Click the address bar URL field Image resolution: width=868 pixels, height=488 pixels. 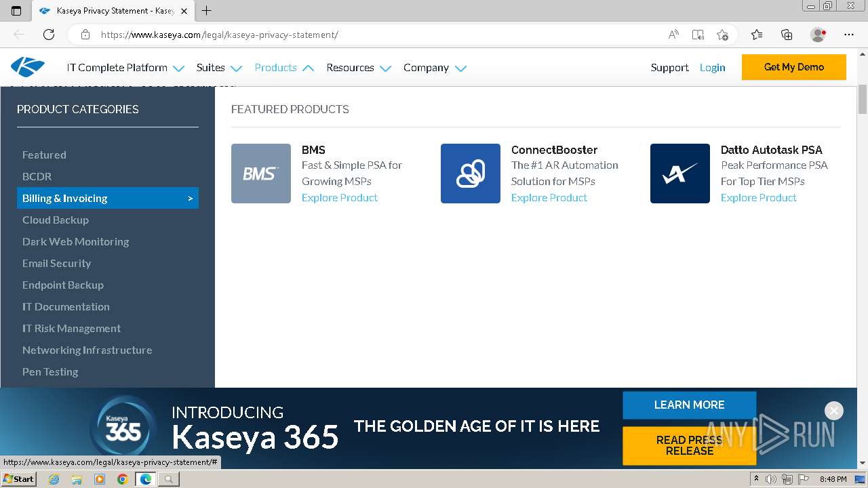click(x=380, y=35)
